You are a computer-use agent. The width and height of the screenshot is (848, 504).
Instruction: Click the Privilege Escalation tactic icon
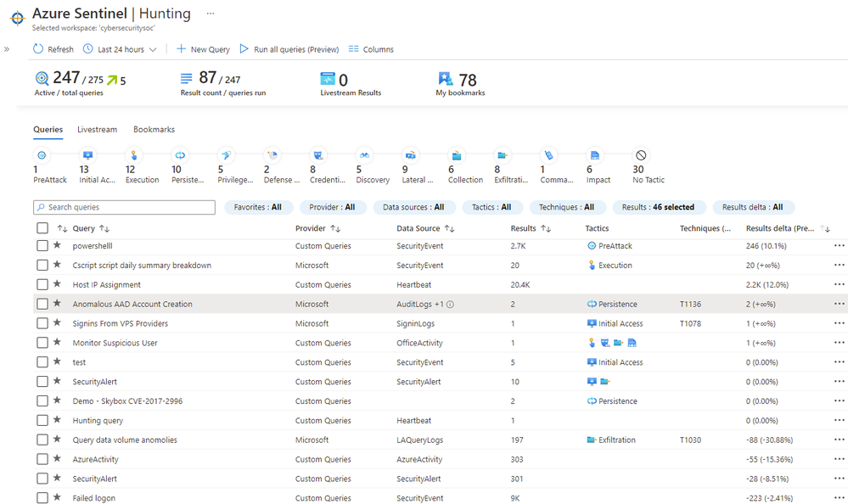[226, 155]
